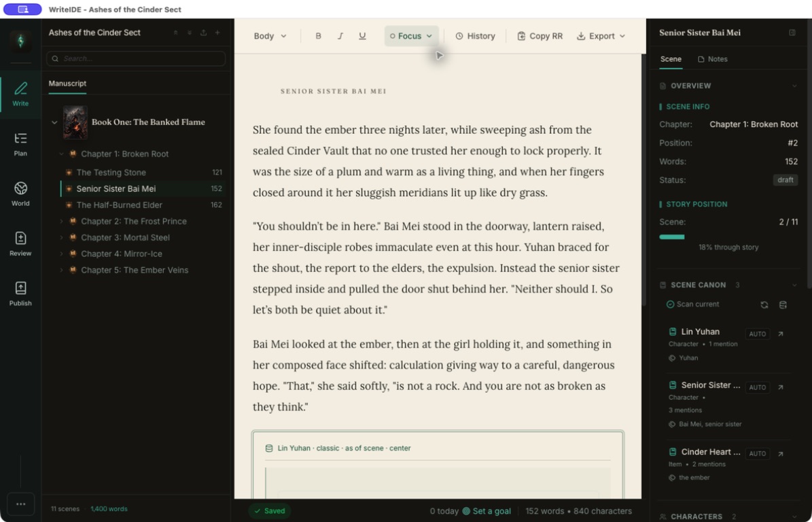The image size is (812, 522).
Task: Open the more options ellipsis menu
Action: point(20,504)
